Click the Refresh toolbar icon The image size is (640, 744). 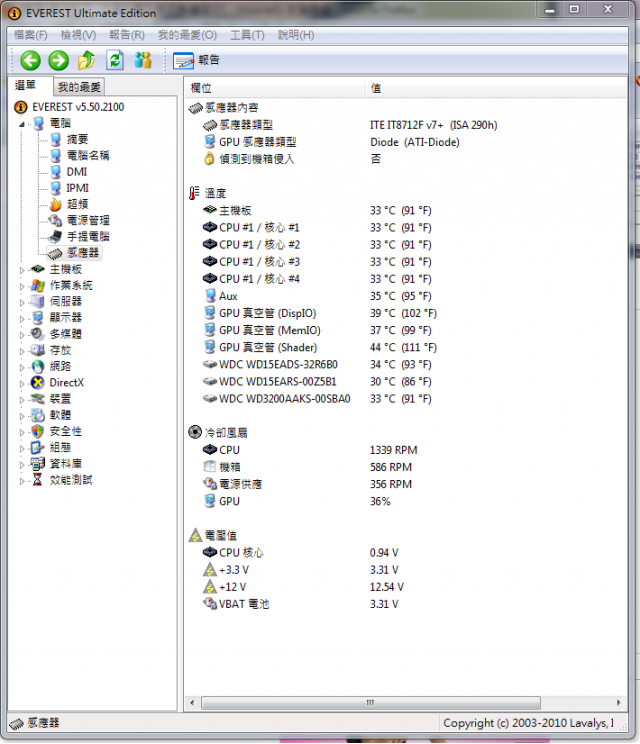pos(115,60)
